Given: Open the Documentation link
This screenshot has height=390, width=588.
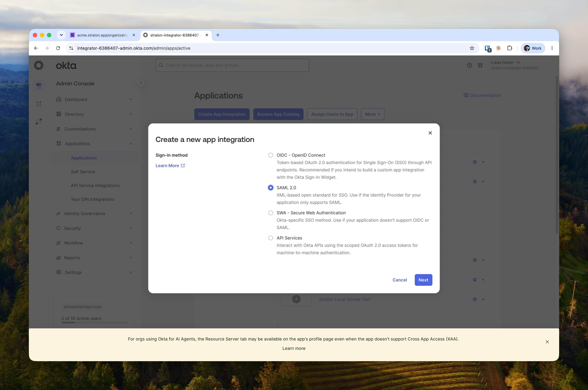Looking at the screenshot, I should click(482, 95).
